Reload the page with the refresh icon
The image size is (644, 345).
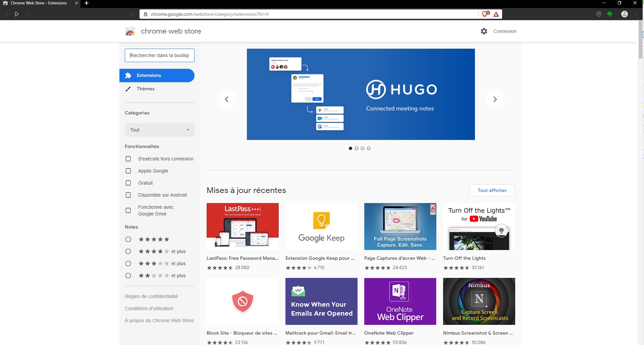[28, 14]
